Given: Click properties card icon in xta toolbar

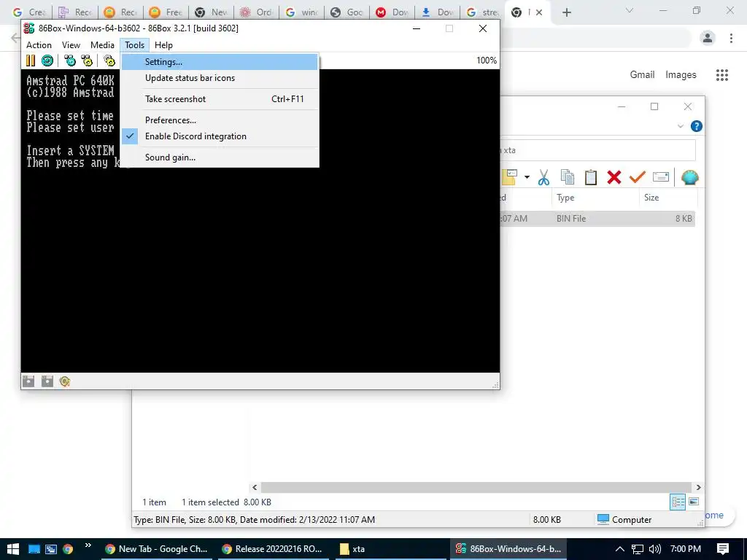Looking at the screenshot, I should [661, 177].
